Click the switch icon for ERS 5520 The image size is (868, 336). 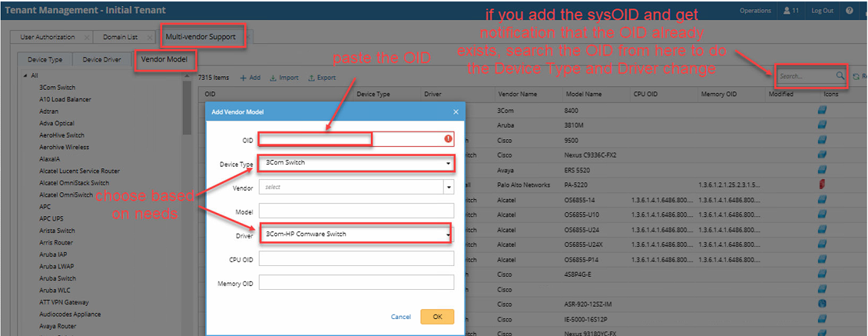pyautogui.click(x=822, y=170)
